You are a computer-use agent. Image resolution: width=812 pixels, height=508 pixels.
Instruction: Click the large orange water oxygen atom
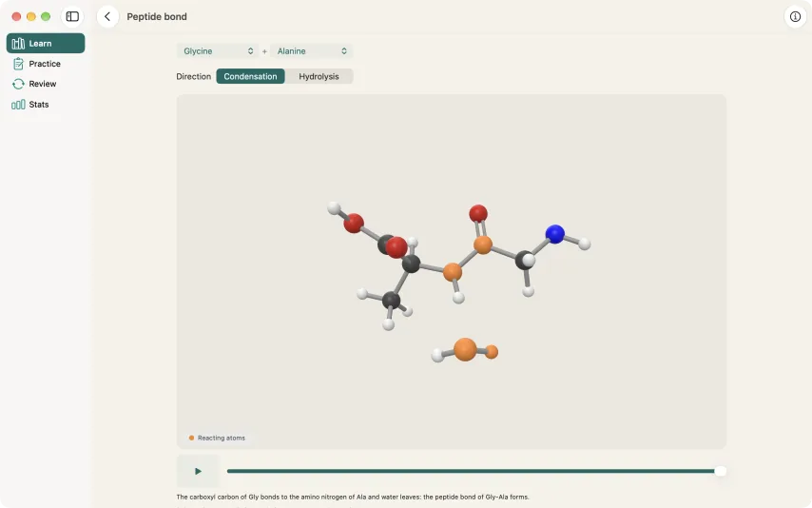(465, 349)
